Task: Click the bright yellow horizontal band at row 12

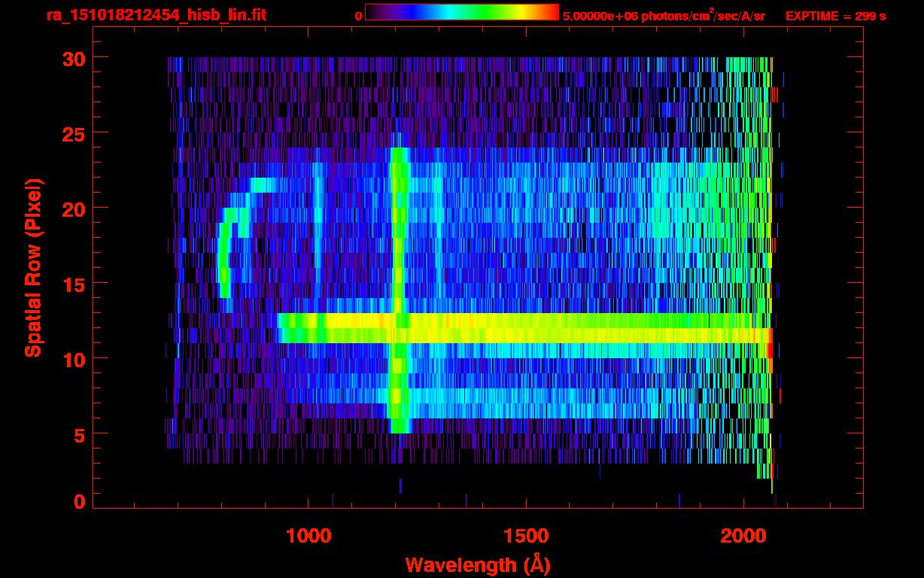Action: 525,328
